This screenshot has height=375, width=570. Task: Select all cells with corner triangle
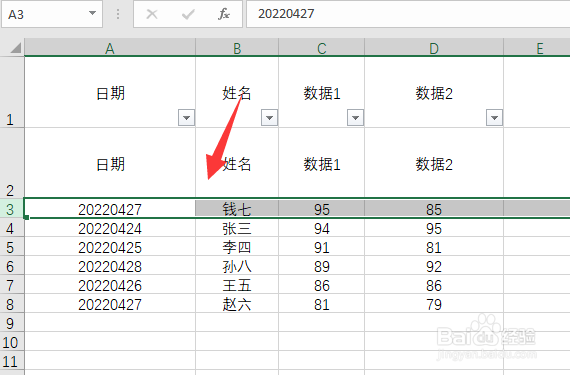click(15, 48)
